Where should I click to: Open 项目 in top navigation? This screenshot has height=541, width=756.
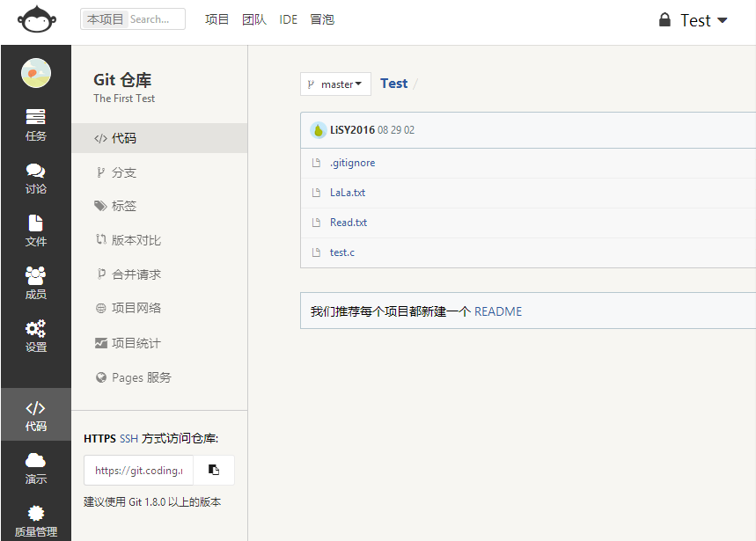point(217,19)
